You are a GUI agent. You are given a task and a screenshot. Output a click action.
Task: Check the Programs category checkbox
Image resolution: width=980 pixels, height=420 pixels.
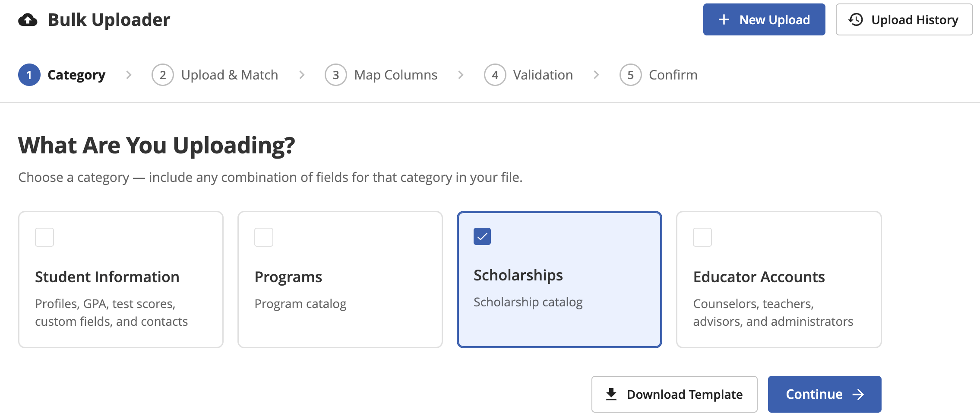click(x=264, y=237)
